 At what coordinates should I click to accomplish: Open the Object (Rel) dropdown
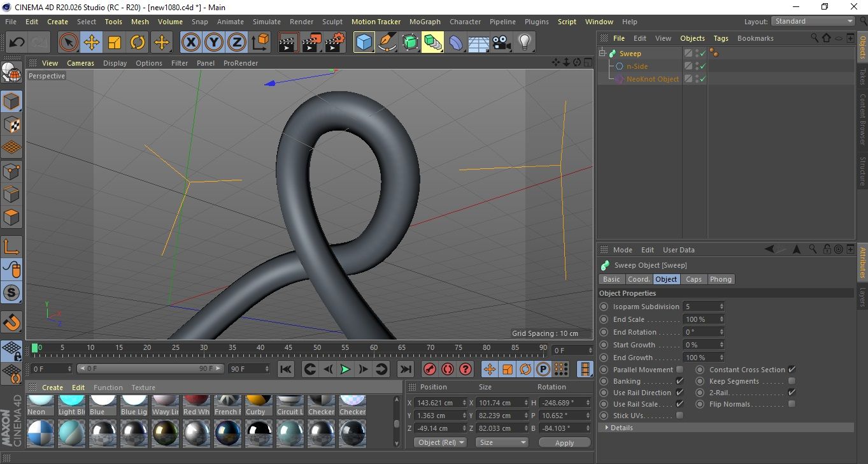click(x=440, y=442)
